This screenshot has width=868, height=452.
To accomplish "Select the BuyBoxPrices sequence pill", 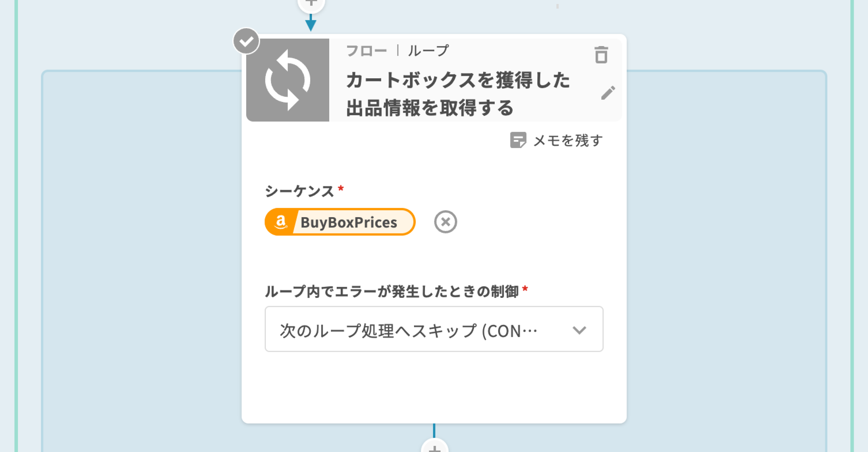I will pos(349,222).
